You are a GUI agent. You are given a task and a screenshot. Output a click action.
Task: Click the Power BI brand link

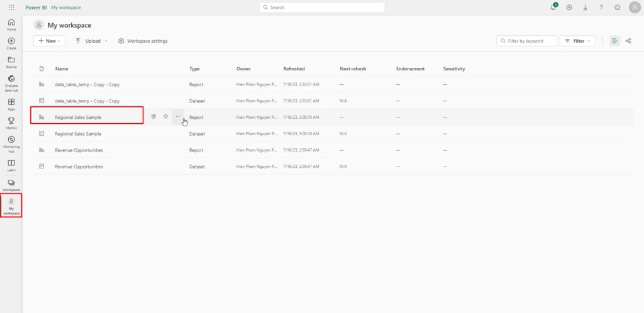pos(36,8)
